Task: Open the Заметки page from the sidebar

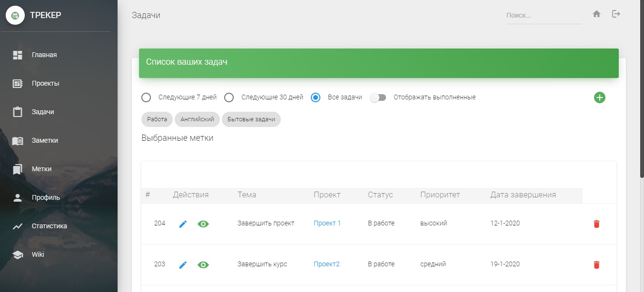Action: pos(46,140)
